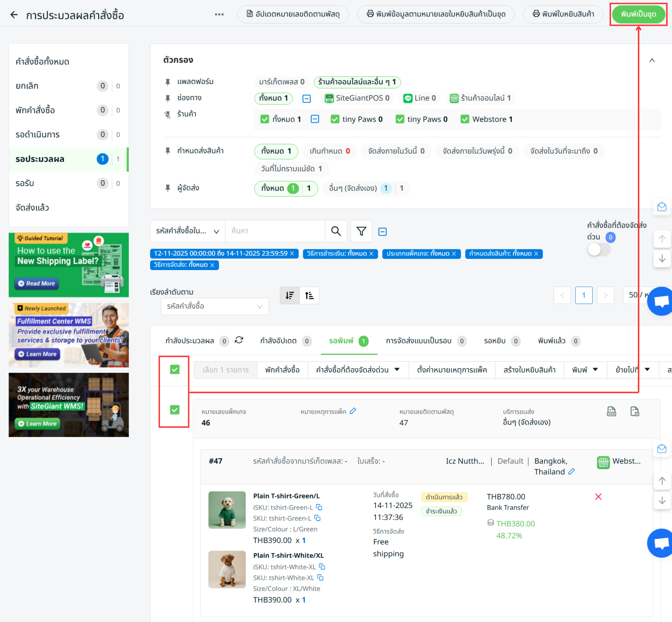Select ยกเลิก in the order status sidebar
Screen dimensions: 672x622
coord(27,86)
